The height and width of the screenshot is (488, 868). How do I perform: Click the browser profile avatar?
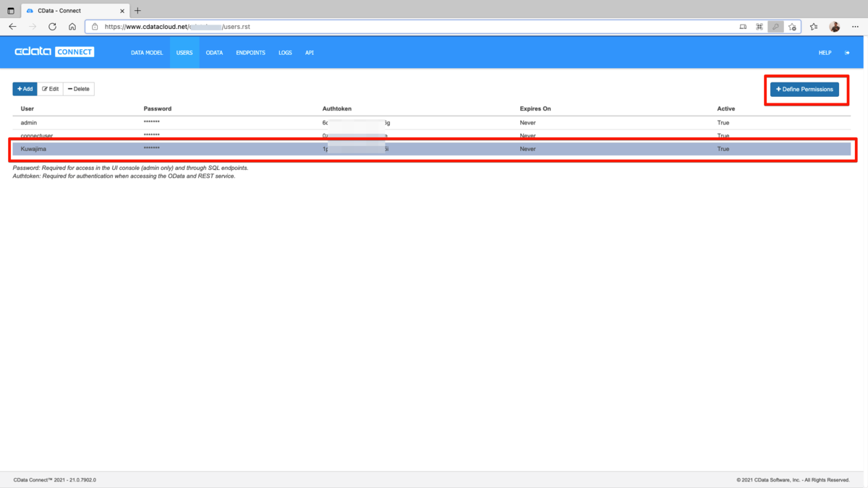pos(834,27)
